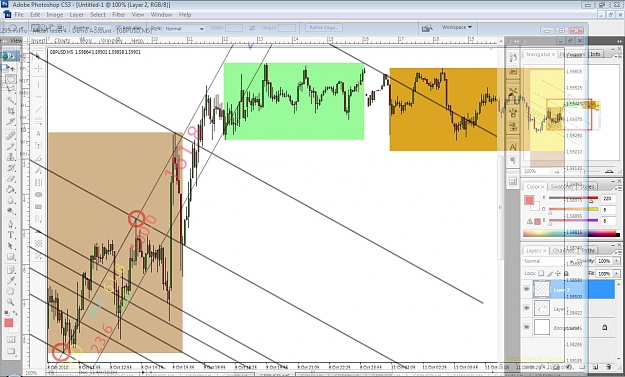
Task: Select the Horizontal Type tool
Action: (10, 235)
